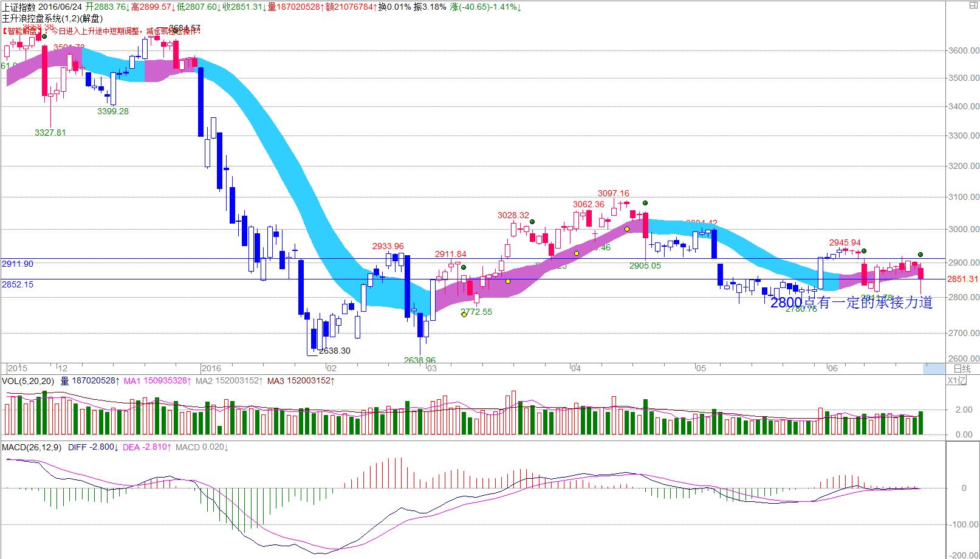
Task: Click the MA2 152003152 volume average label
Action: pos(230,381)
